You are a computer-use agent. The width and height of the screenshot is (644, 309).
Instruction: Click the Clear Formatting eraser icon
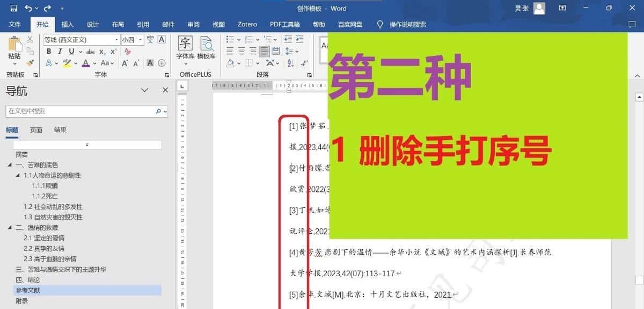[128, 52]
